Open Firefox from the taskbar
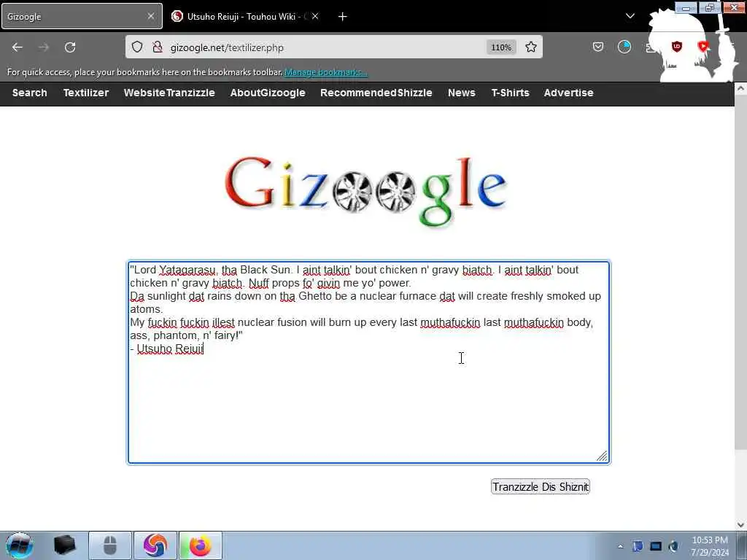The image size is (747, 560). click(x=200, y=545)
